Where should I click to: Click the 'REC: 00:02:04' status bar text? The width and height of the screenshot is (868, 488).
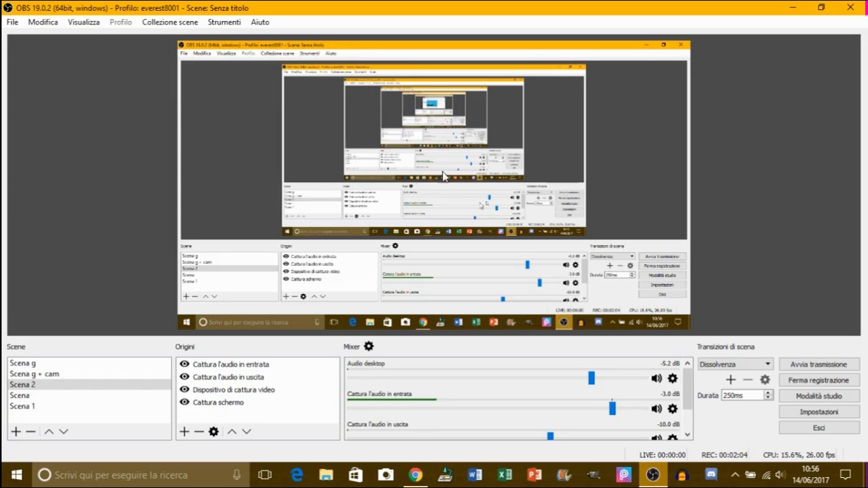point(724,455)
